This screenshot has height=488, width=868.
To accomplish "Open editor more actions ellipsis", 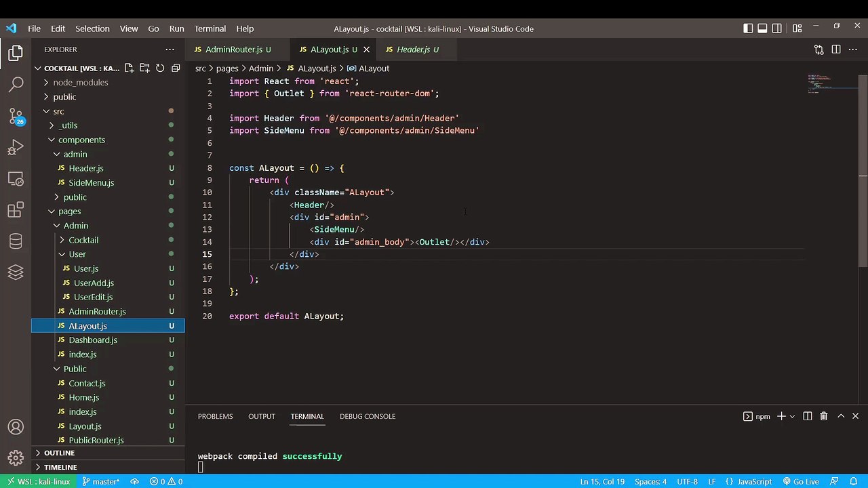I will click(x=854, y=49).
